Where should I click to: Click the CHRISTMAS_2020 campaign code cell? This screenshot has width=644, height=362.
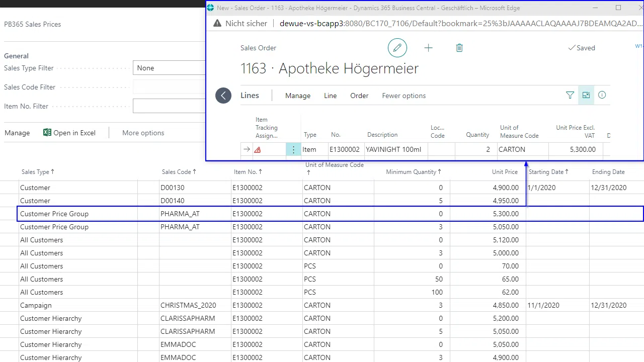point(195,305)
